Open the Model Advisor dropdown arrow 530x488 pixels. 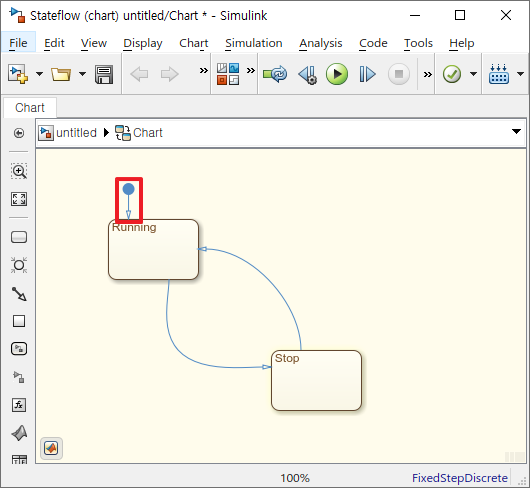click(474, 74)
